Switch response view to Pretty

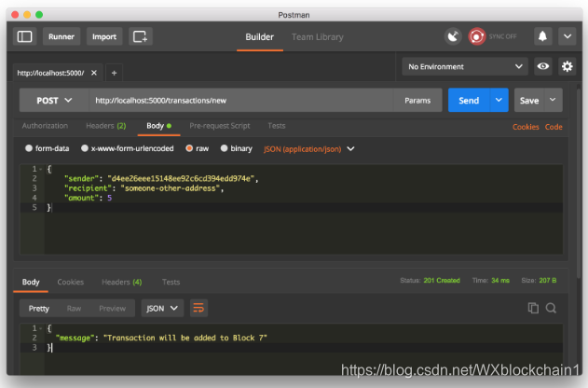[x=38, y=309]
